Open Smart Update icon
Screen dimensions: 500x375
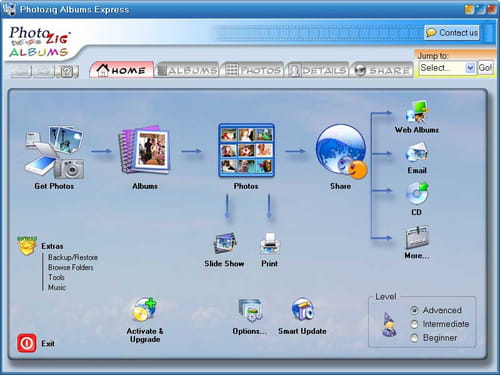tap(303, 309)
